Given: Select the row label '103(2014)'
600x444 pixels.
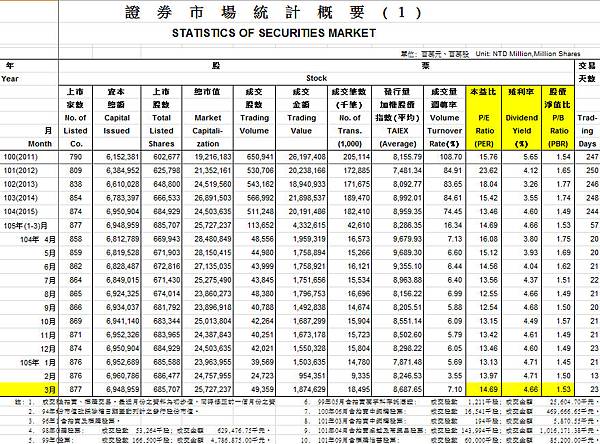Looking at the screenshot, I should coord(21,198).
